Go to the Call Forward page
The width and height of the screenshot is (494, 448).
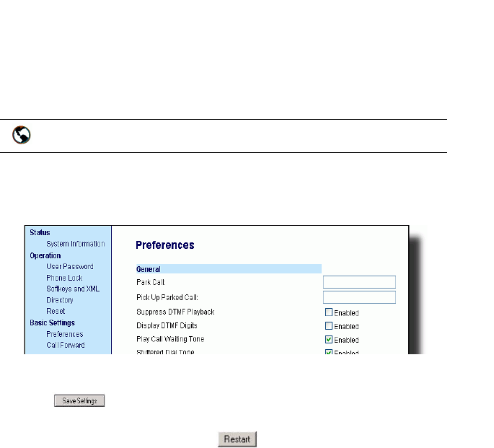coord(66,345)
